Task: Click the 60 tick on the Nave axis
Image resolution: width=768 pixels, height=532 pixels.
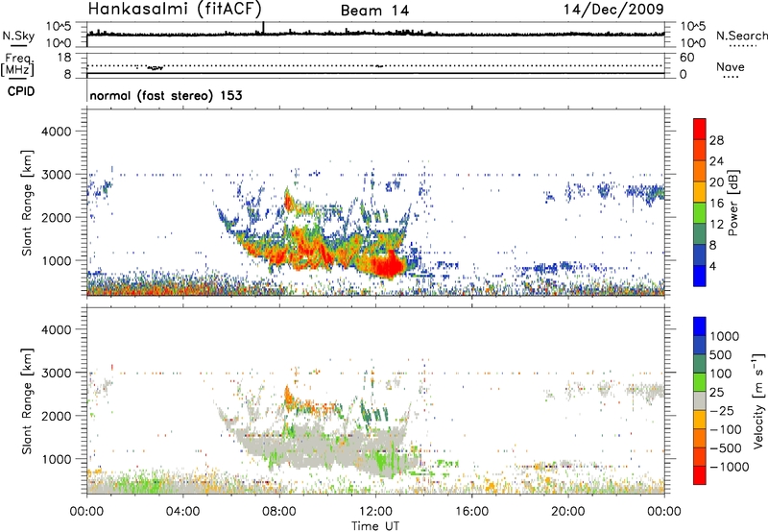Action: (x=686, y=58)
